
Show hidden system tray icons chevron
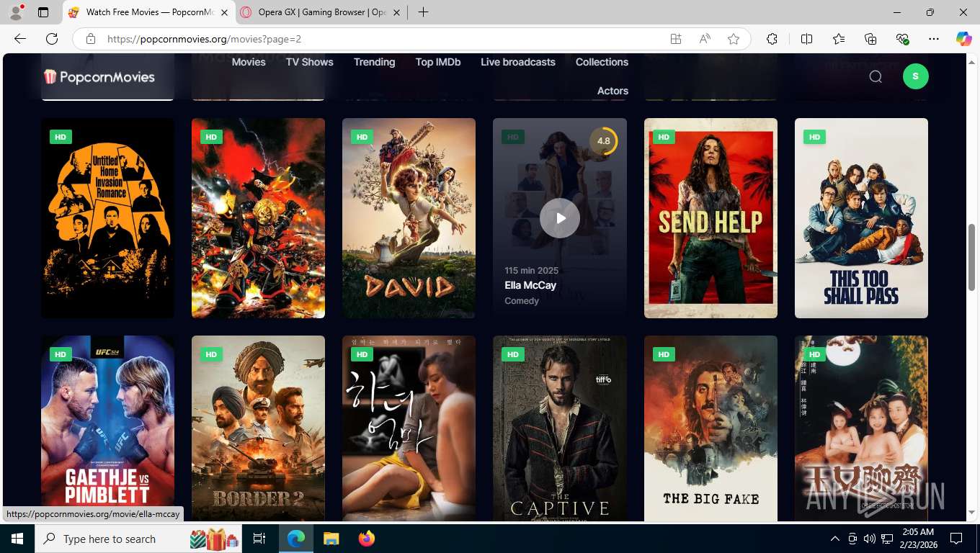[835, 539]
